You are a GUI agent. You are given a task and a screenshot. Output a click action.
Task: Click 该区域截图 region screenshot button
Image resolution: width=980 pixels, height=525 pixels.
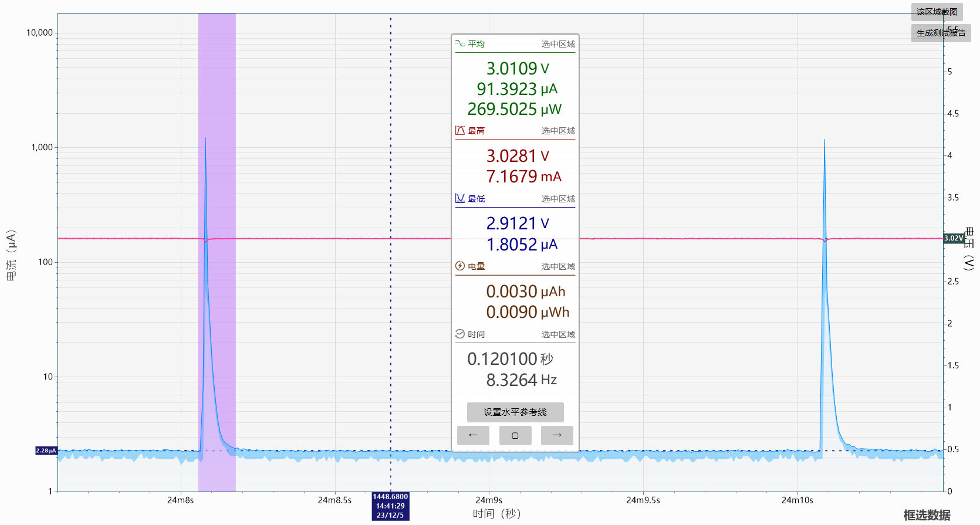pyautogui.click(x=937, y=12)
